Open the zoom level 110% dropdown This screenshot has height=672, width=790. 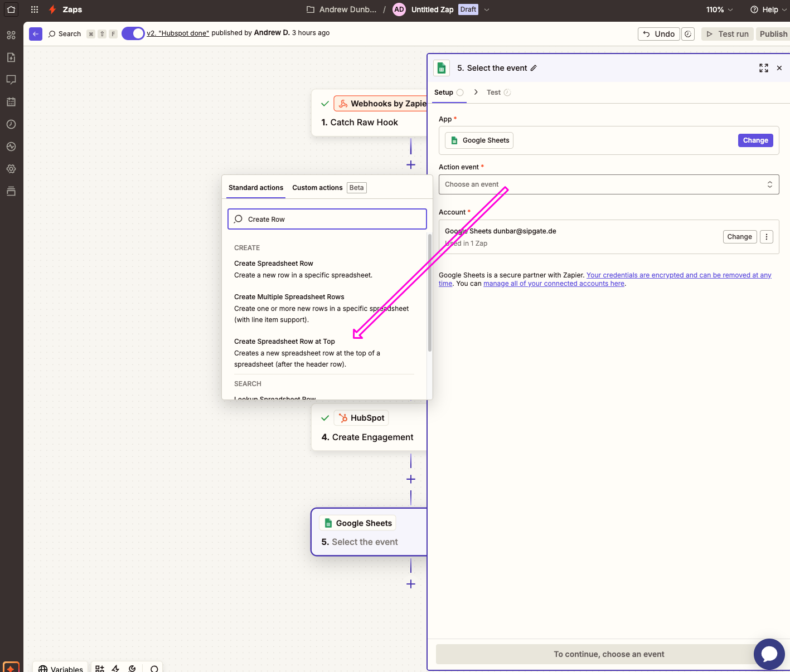coord(719,9)
